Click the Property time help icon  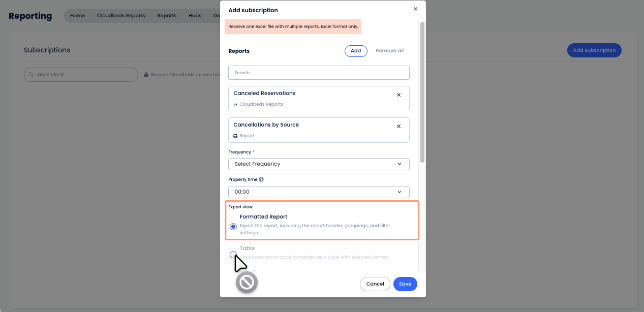pyautogui.click(x=261, y=179)
